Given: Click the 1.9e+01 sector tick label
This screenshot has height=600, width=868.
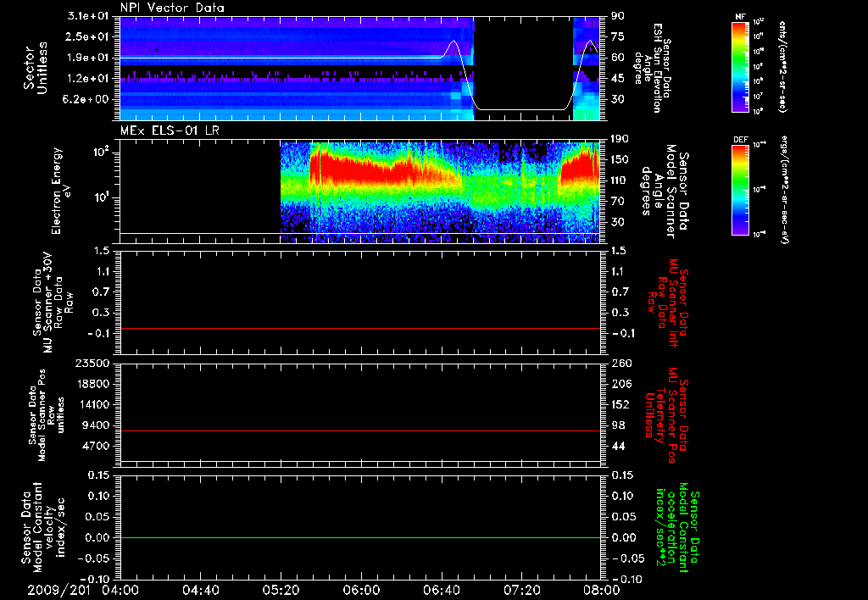Looking at the screenshot, I should [x=90, y=58].
